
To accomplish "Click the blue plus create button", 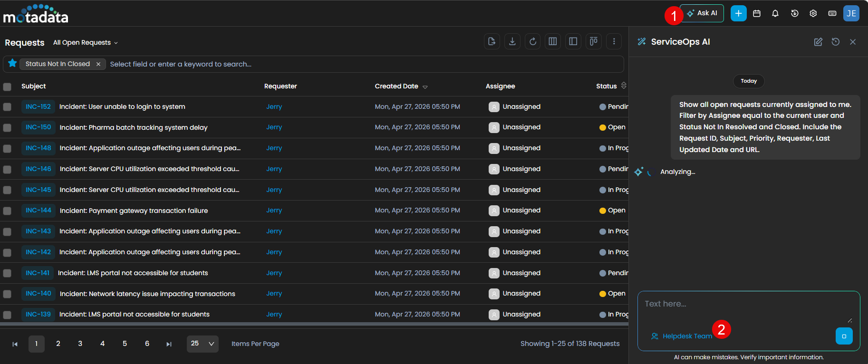I will point(738,13).
